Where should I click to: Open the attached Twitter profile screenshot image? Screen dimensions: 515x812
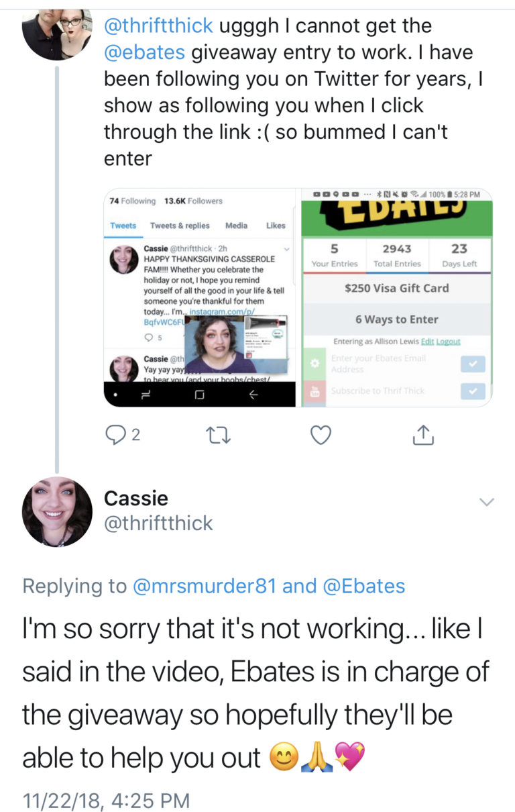(x=199, y=297)
